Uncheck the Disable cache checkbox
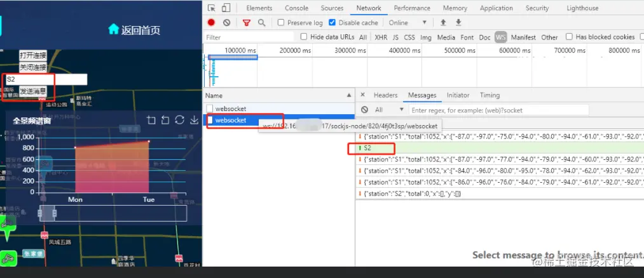644x278 pixels. pyautogui.click(x=332, y=23)
